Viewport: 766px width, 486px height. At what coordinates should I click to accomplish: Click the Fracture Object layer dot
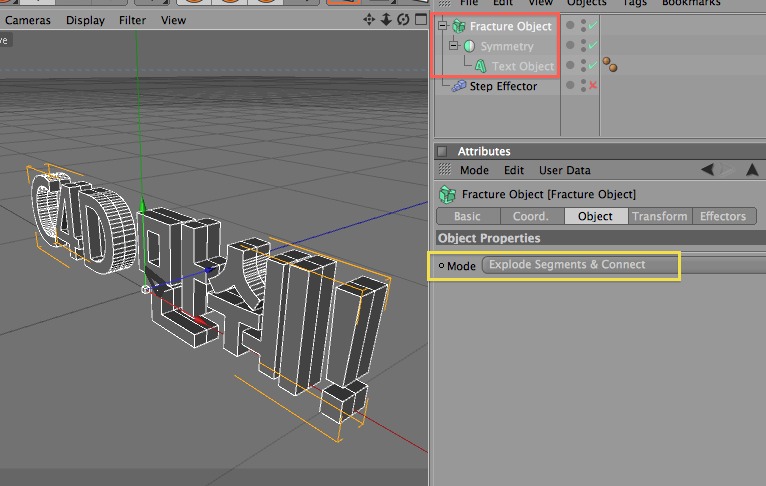pyautogui.click(x=570, y=25)
